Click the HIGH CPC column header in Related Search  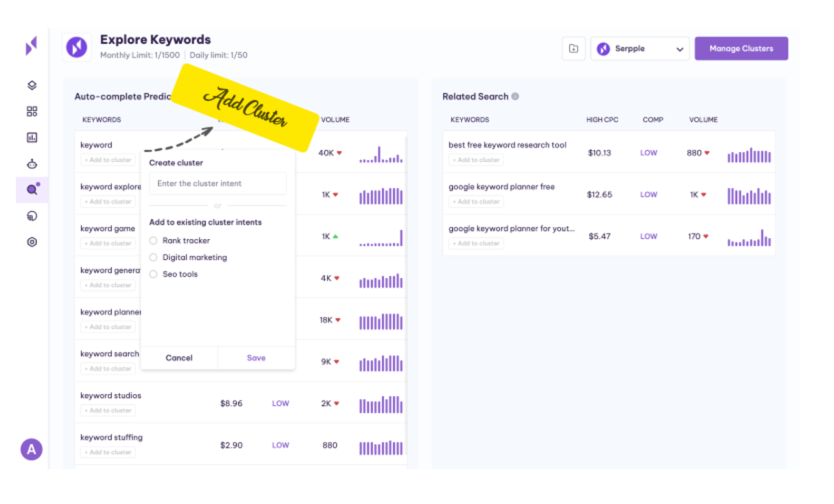[x=602, y=120]
